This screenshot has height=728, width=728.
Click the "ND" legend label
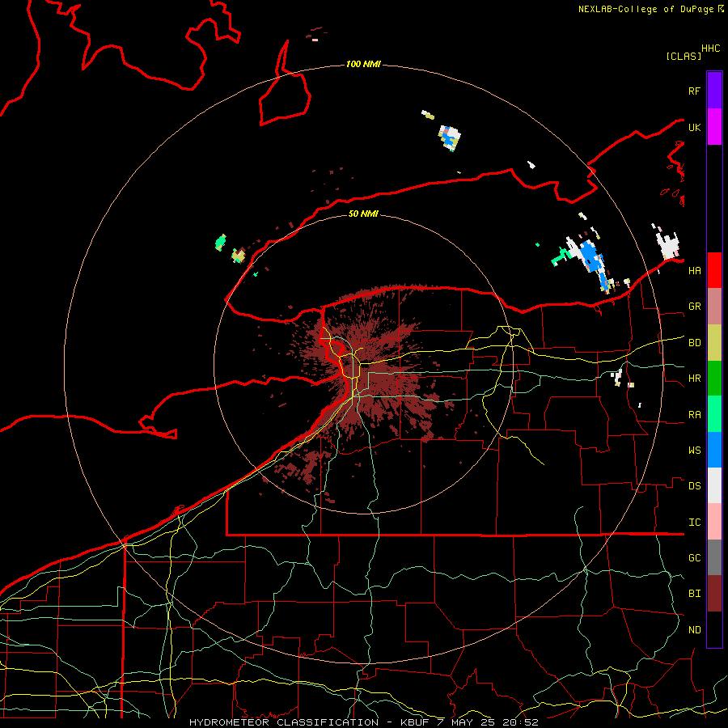pyautogui.click(x=695, y=630)
